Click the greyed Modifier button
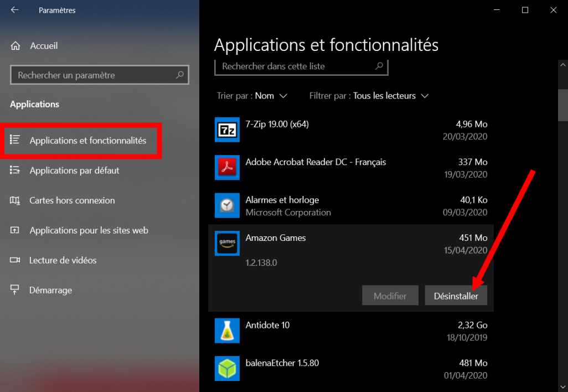This screenshot has width=568, height=392. tap(390, 296)
